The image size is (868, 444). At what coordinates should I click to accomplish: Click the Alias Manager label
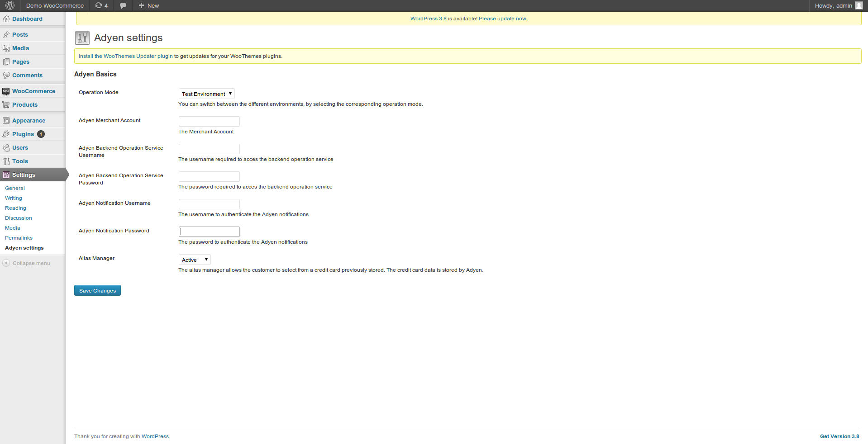96,258
